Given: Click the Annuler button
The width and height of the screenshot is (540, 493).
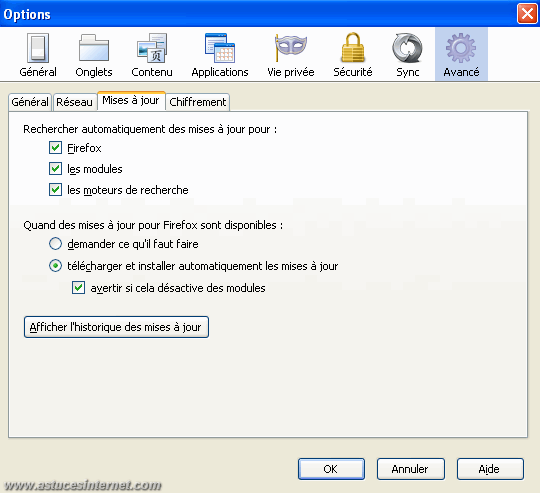Looking at the screenshot, I should [411, 469].
